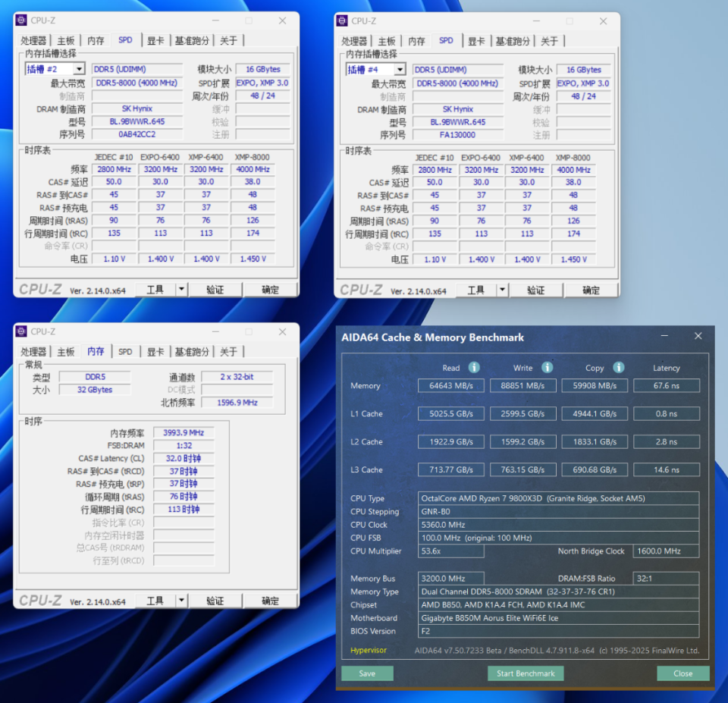Open slot #4 dropdown in top-right CPU-Z

coord(400,70)
